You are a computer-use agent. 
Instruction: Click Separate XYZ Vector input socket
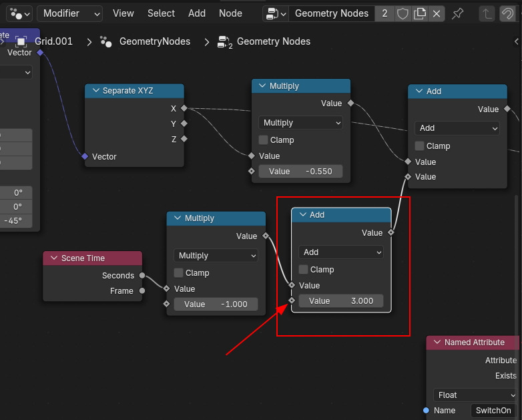coord(85,156)
